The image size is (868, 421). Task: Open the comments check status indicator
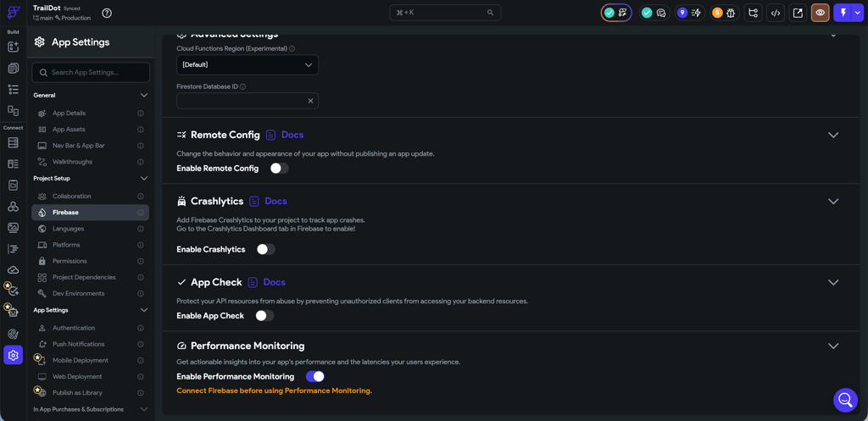(x=654, y=13)
